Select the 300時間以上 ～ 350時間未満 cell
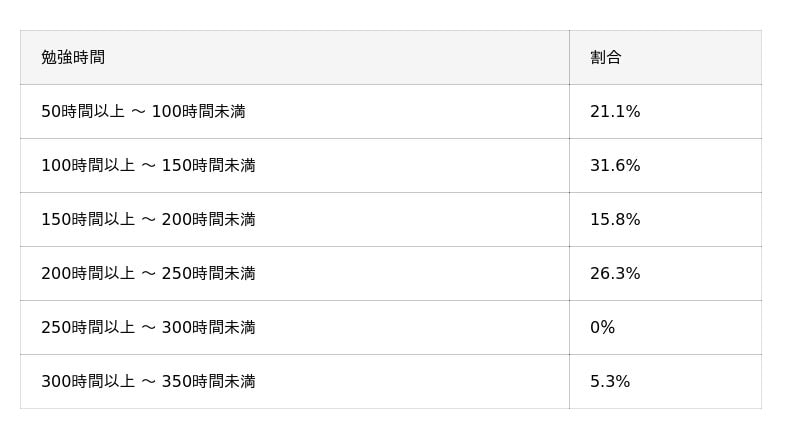Viewport: 800px width, 439px height. coord(148,382)
